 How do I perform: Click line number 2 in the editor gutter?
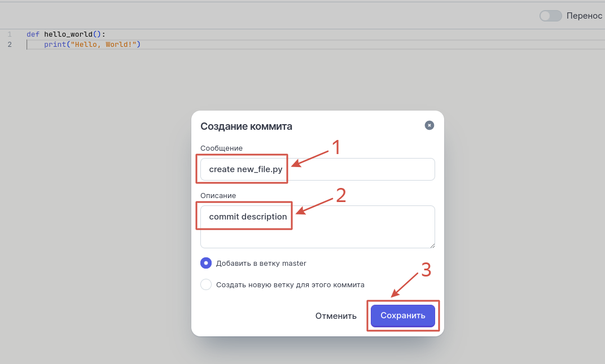coord(10,45)
